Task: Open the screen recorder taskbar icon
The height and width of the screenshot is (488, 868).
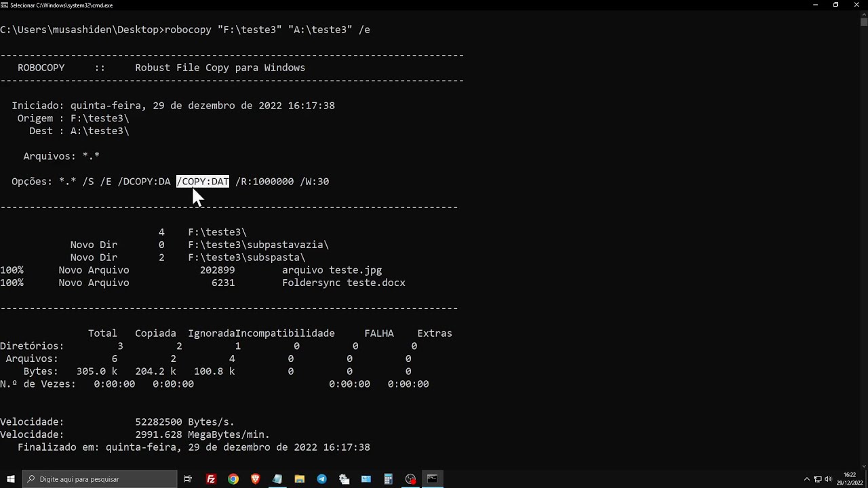Action: [x=410, y=479]
